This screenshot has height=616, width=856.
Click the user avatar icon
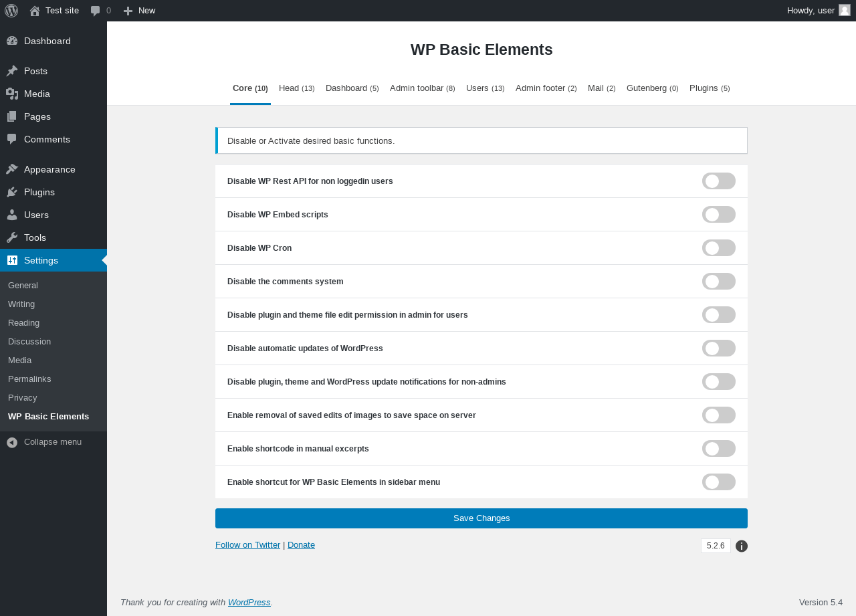tap(845, 10)
